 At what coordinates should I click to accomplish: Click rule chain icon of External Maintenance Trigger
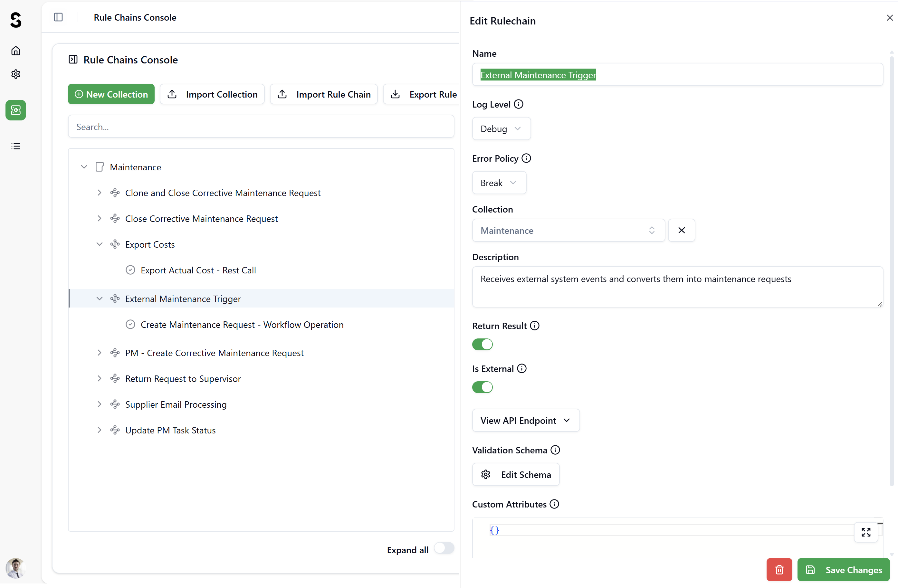[115, 299]
